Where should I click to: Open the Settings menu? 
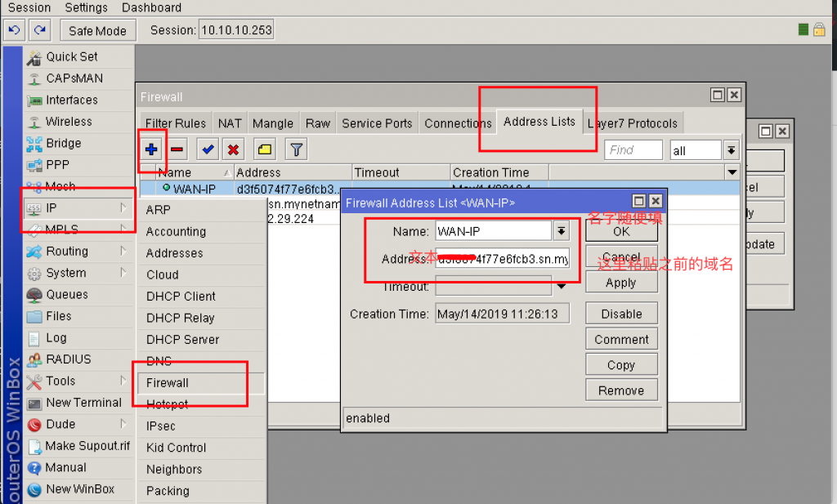86,7
